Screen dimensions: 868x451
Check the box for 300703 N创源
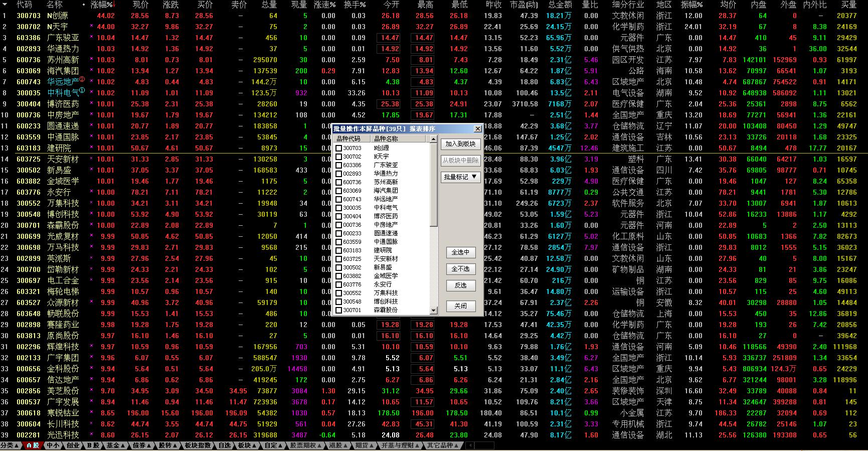339,148
